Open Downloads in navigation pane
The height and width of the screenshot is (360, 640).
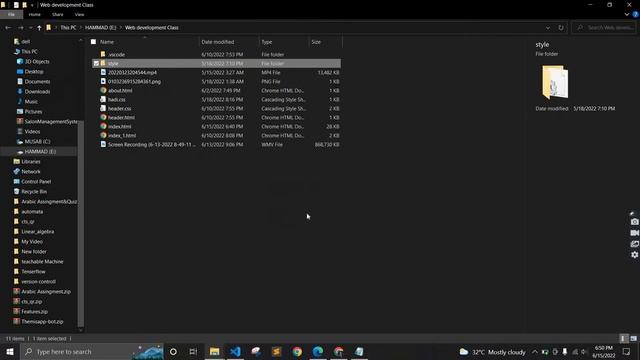37,91
